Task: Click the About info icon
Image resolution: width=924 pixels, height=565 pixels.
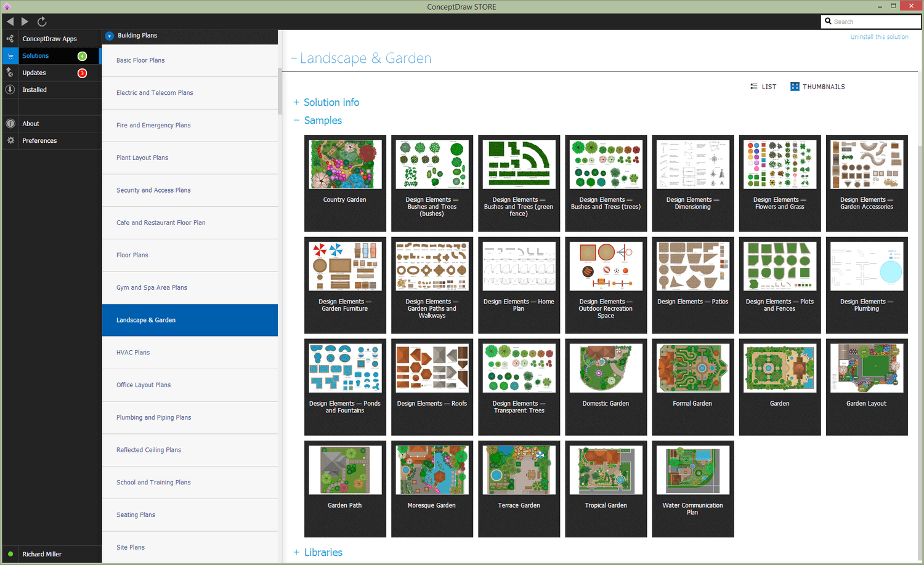Action: (x=10, y=124)
